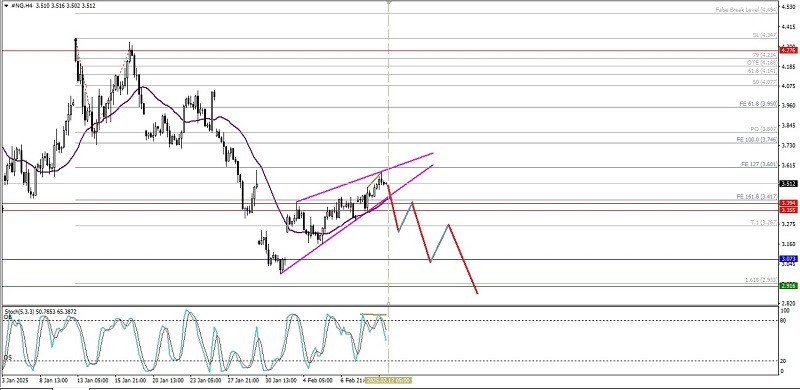This screenshot has width=800, height=390.
Task: Click the 3.960 price scale value
Action: pyautogui.click(x=788, y=106)
